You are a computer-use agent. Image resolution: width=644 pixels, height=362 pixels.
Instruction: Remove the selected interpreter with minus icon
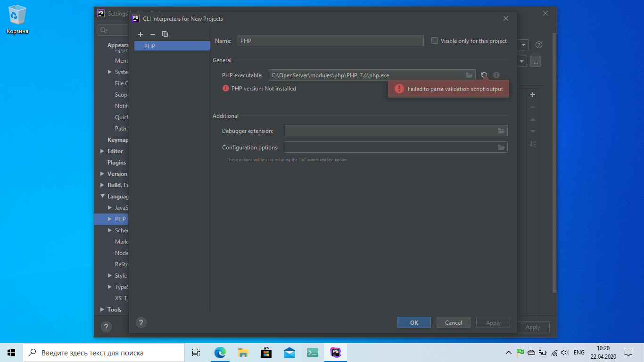pos(152,34)
